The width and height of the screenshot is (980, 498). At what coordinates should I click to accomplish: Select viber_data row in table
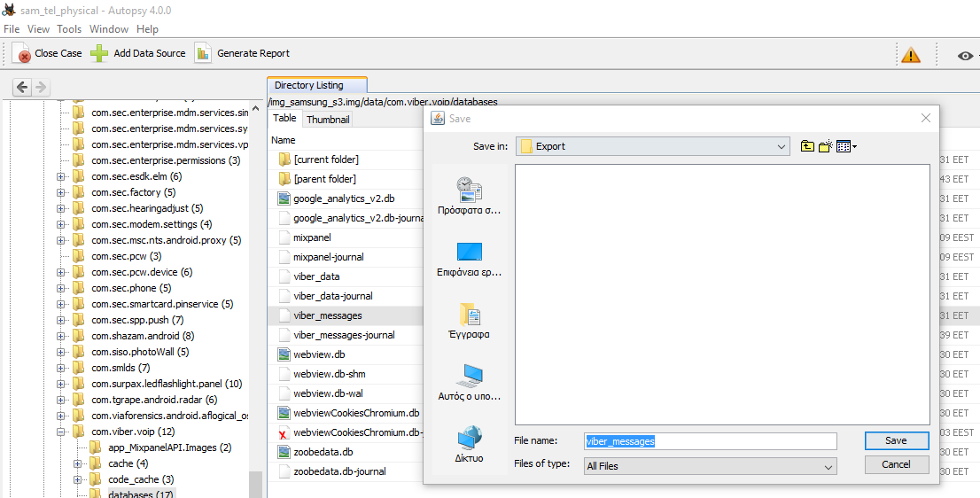tap(346, 276)
